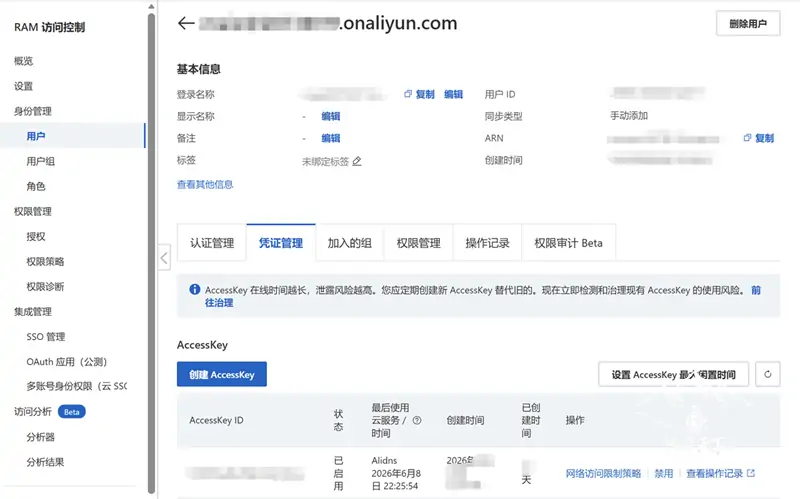Click the RAM 访问控制 sidebar title

pyautogui.click(x=49, y=27)
